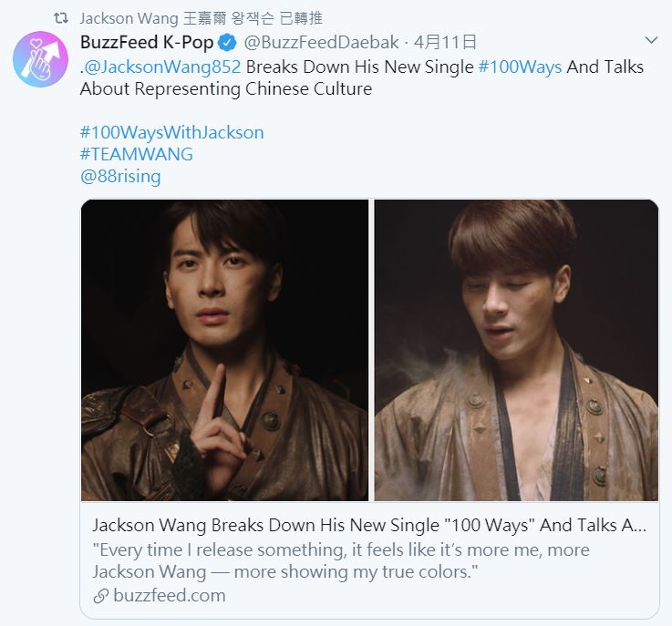
Task: Open the tweet options dropdown arrow
Action: point(650,40)
